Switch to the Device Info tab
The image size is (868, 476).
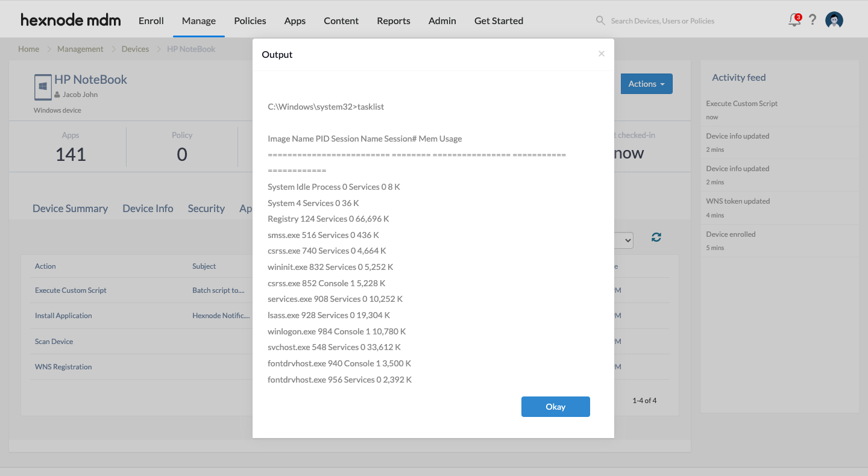(148, 208)
